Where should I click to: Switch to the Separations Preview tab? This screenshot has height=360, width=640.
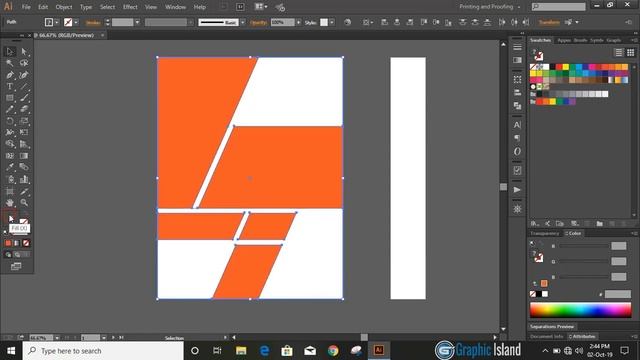552,327
